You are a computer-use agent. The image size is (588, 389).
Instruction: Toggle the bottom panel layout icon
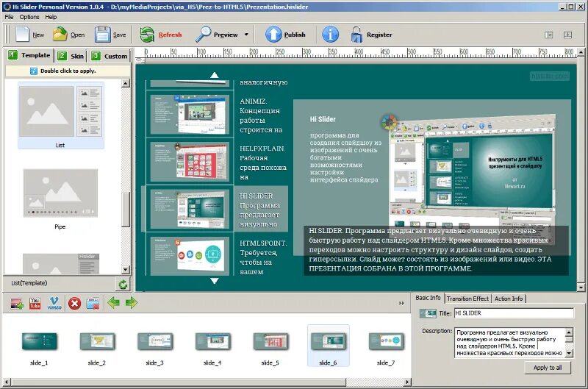pyautogui.click(x=567, y=35)
